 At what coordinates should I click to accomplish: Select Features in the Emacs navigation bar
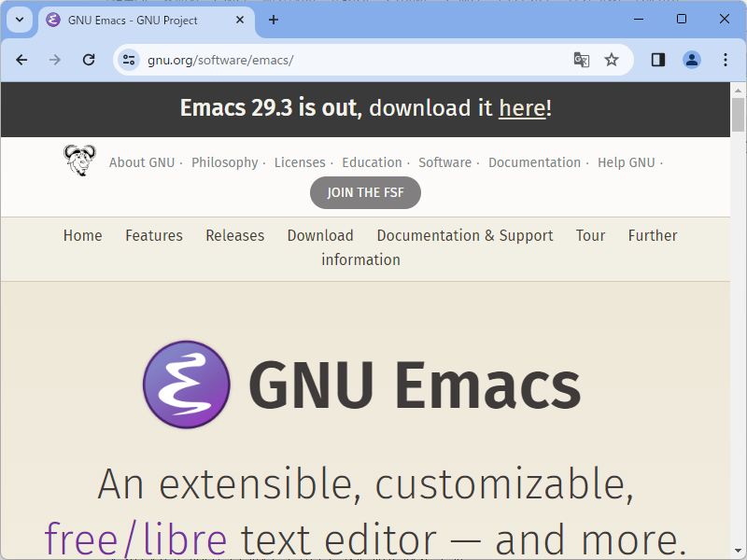[x=153, y=235]
